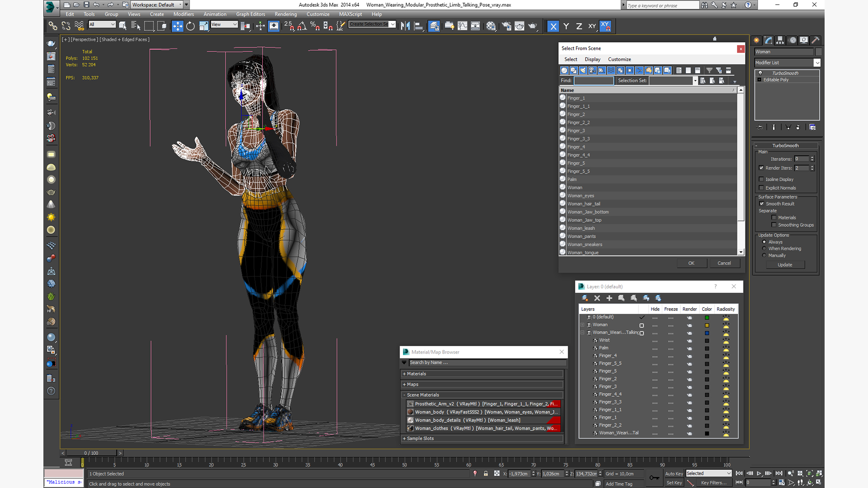
Task: Open the Rendering menu
Action: click(x=286, y=14)
